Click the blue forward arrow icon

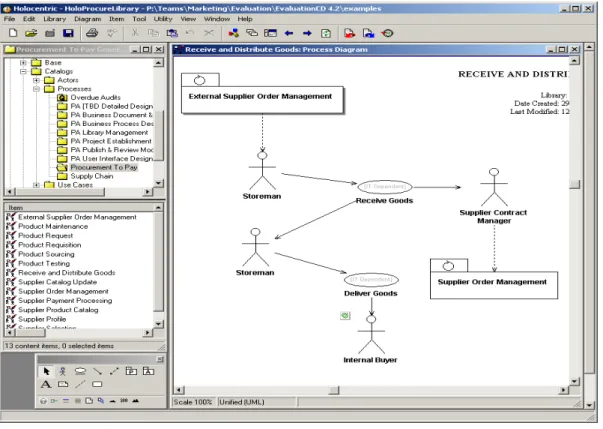point(307,33)
